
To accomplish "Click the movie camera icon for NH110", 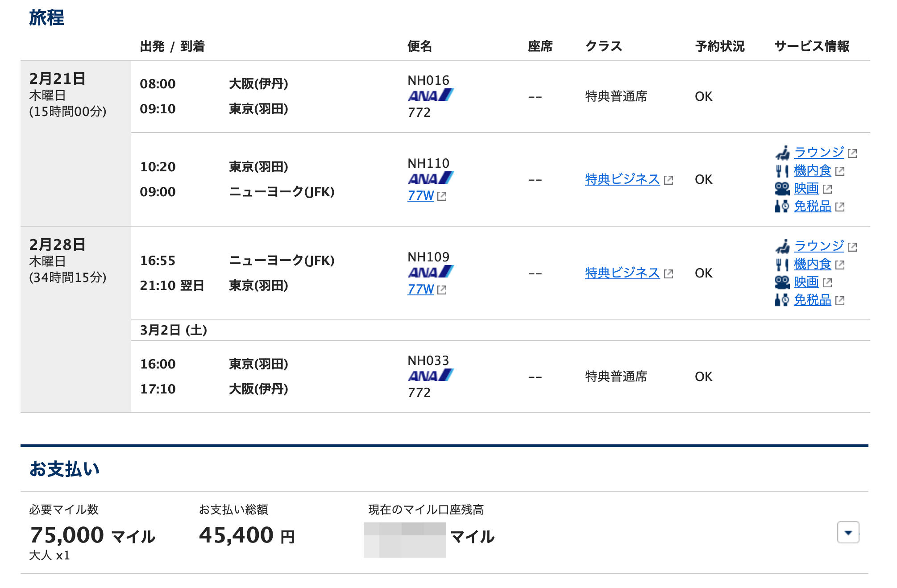I will pyautogui.click(x=782, y=189).
